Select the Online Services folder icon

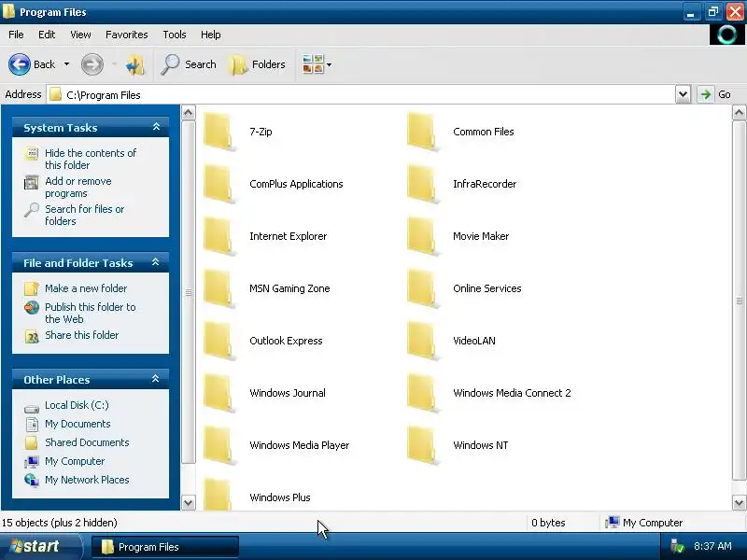(423, 288)
